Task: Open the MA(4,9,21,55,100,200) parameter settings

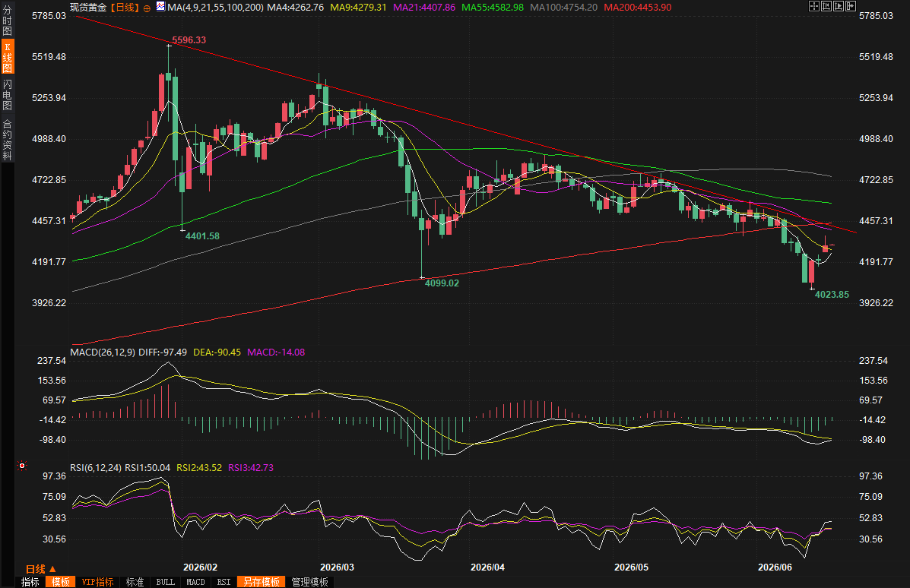Action: tap(215, 8)
